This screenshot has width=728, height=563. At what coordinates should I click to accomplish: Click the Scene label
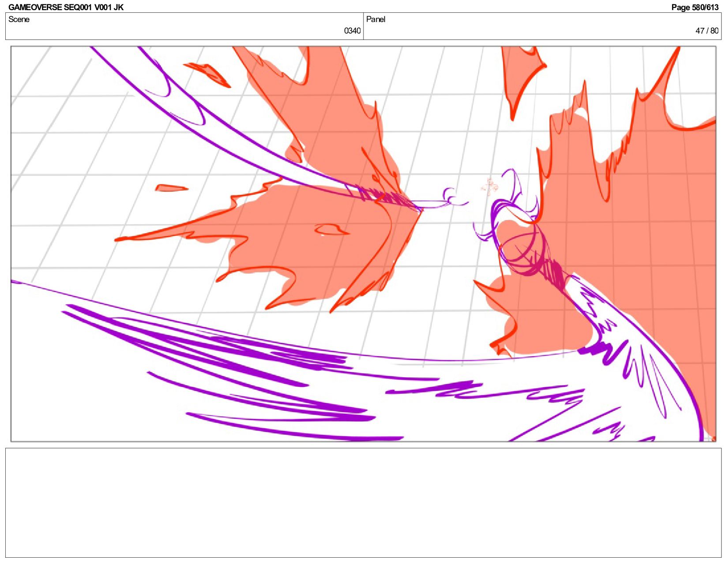point(19,19)
